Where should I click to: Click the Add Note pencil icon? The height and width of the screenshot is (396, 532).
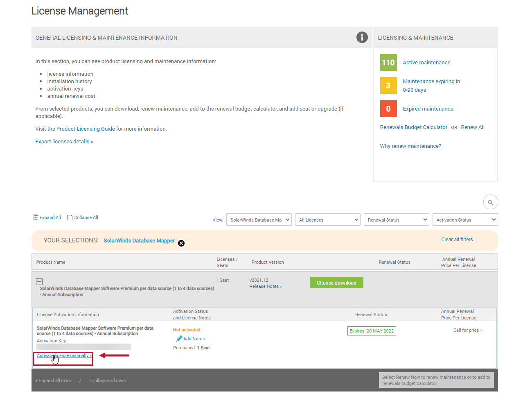179,339
